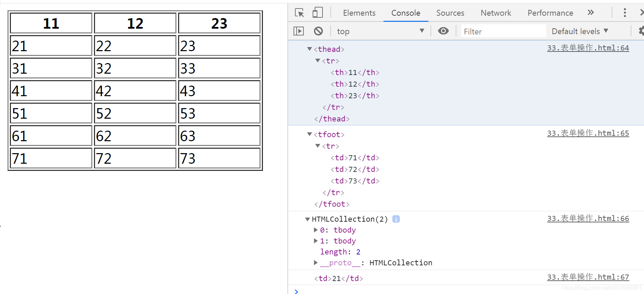Click table header cell 12
The image size is (644, 294).
click(135, 23)
